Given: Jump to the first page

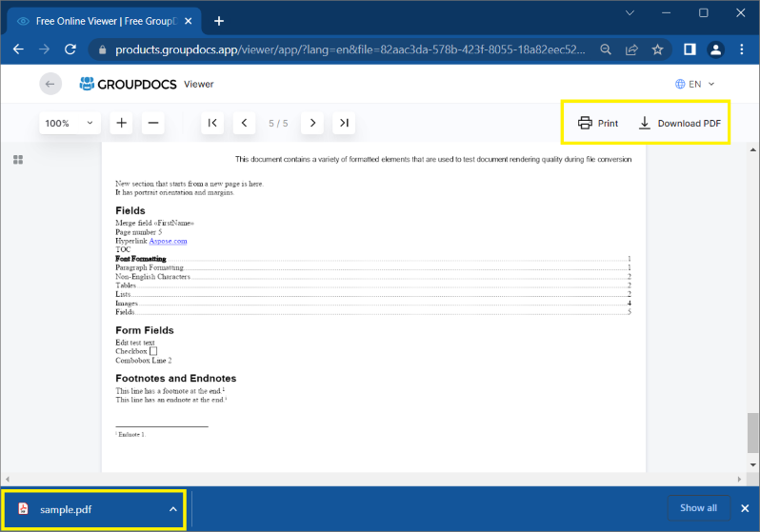Looking at the screenshot, I should (x=212, y=123).
